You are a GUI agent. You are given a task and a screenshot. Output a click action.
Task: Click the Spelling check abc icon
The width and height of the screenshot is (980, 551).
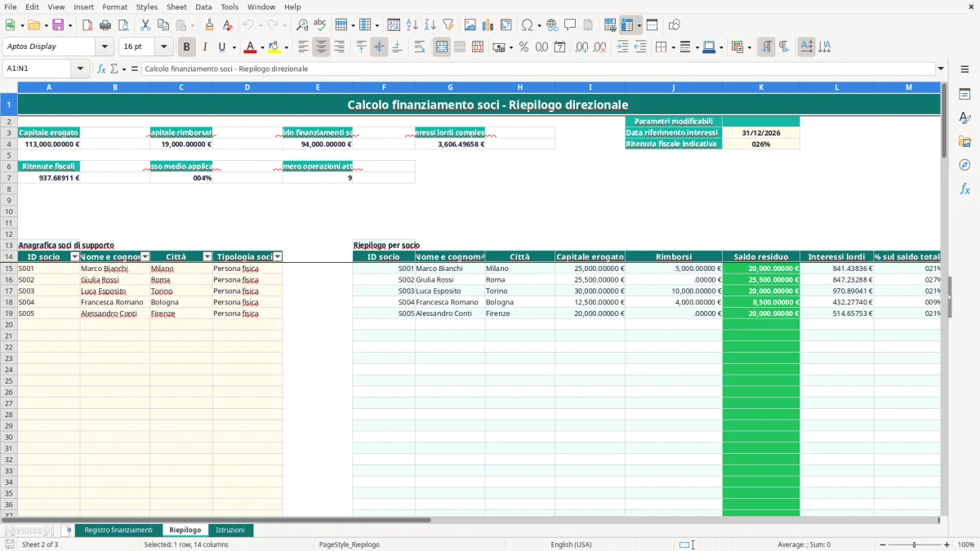point(320,25)
